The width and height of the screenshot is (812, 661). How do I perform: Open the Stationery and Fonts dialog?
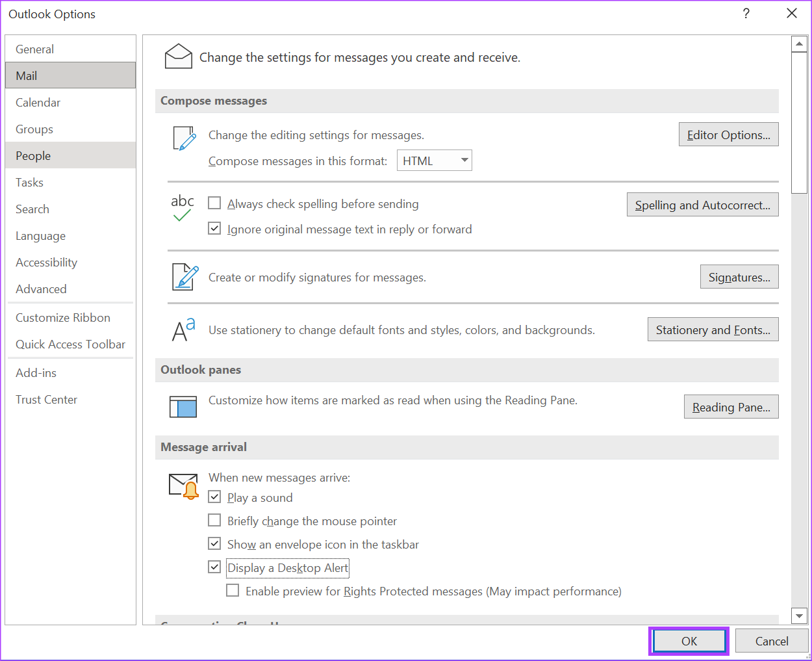coord(713,330)
